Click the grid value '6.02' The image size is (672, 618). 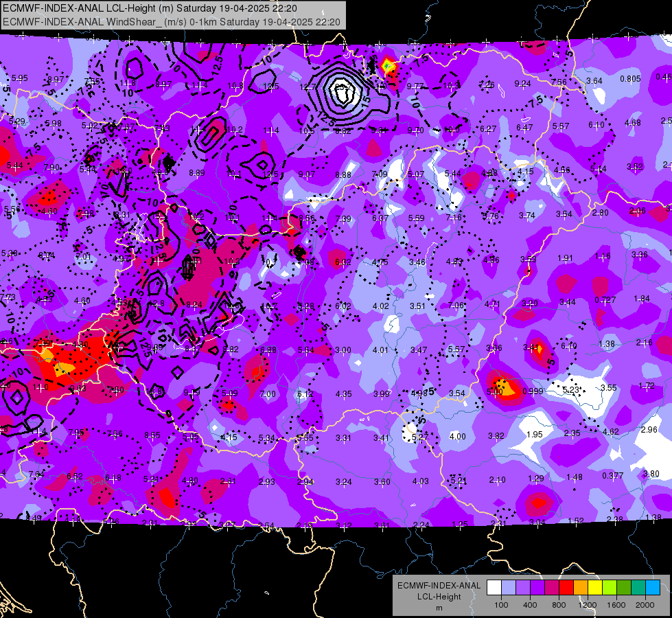[343, 306]
